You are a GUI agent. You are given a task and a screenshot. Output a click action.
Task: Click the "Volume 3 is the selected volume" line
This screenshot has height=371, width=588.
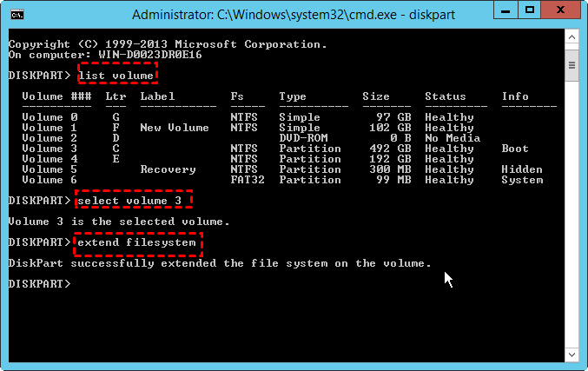pos(119,222)
